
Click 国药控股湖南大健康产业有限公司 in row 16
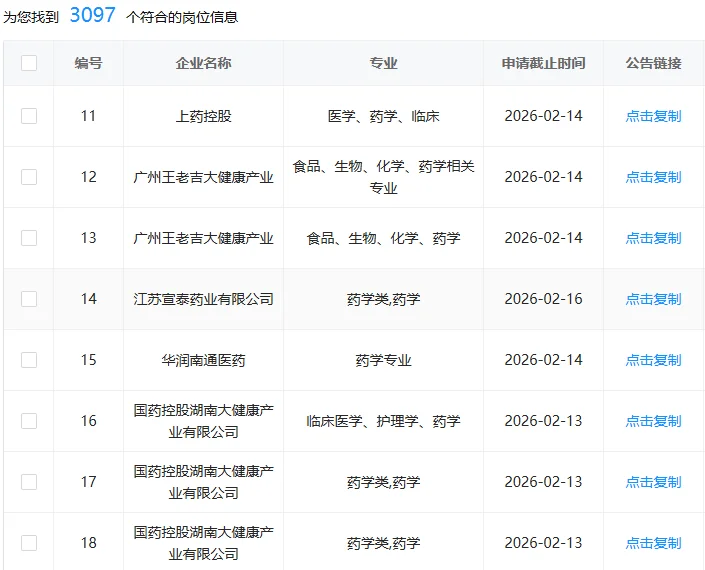(x=203, y=421)
